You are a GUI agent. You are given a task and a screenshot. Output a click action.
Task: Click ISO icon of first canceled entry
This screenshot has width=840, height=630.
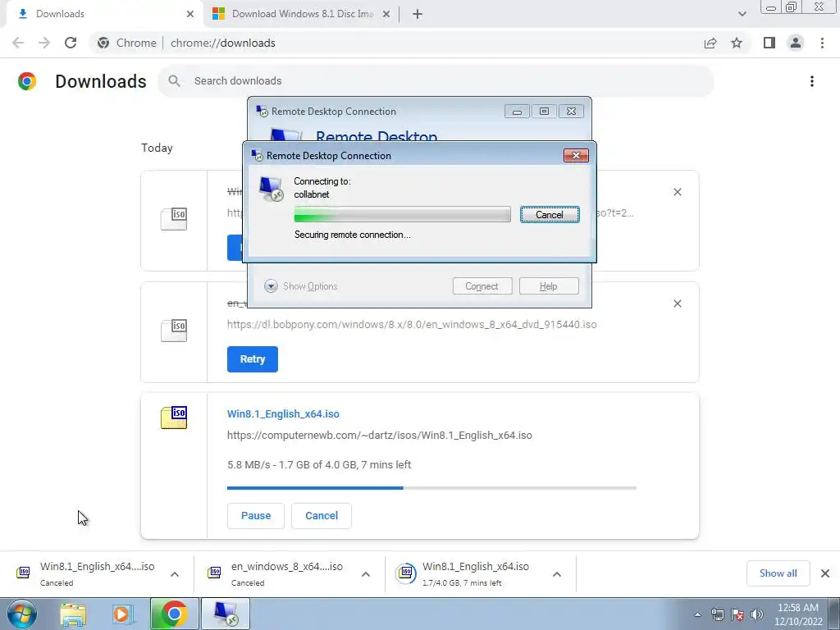174,218
